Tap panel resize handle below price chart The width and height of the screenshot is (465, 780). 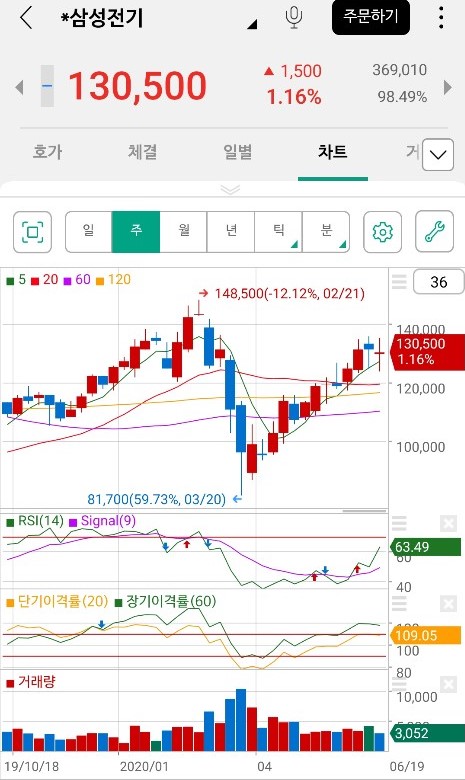pos(364,511)
